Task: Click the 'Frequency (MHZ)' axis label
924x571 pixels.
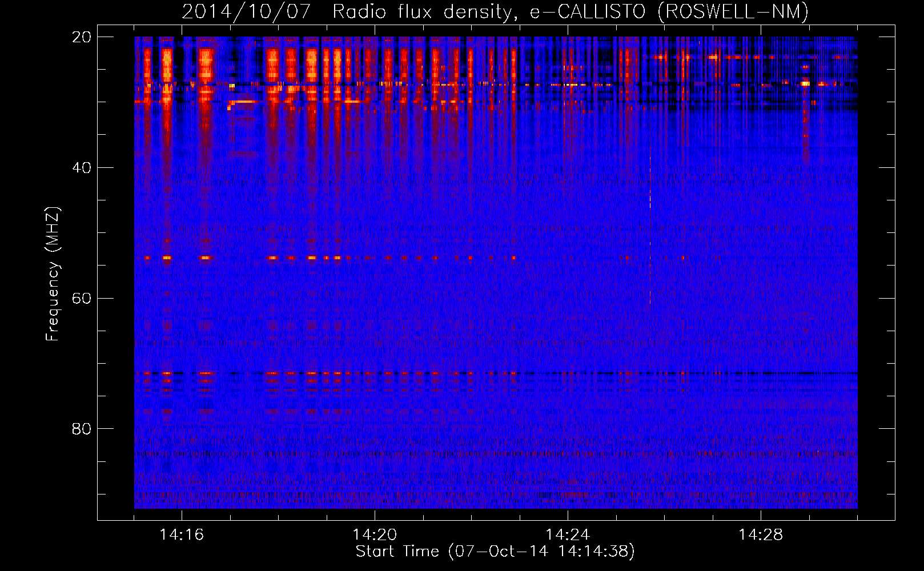Action: [x=53, y=274]
